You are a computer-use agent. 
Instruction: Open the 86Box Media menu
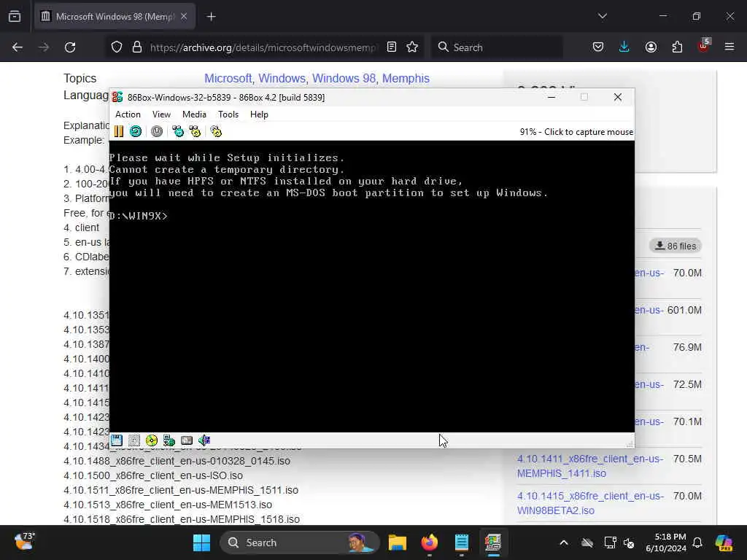pyautogui.click(x=194, y=114)
